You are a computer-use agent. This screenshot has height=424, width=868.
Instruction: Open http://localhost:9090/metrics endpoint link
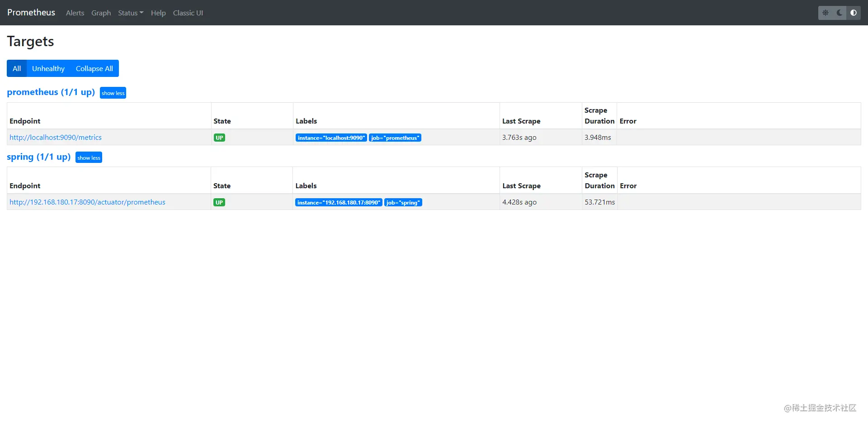tap(56, 137)
